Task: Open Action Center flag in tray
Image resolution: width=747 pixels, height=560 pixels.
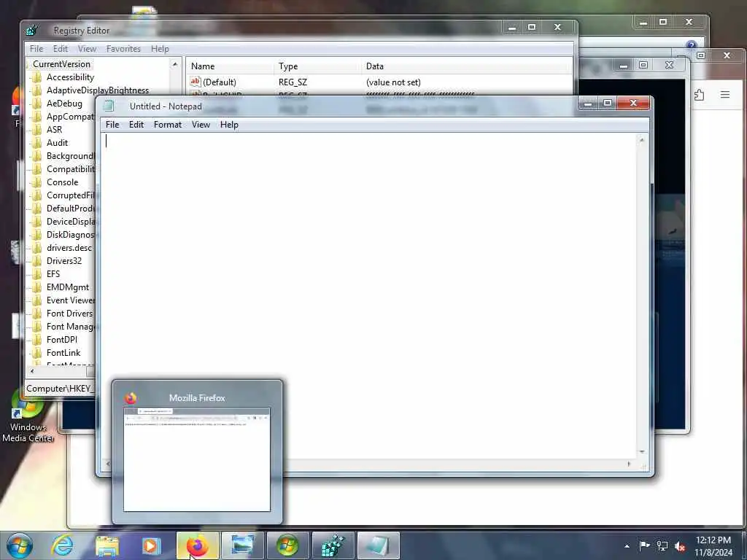Action: pyautogui.click(x=645, y=545)
